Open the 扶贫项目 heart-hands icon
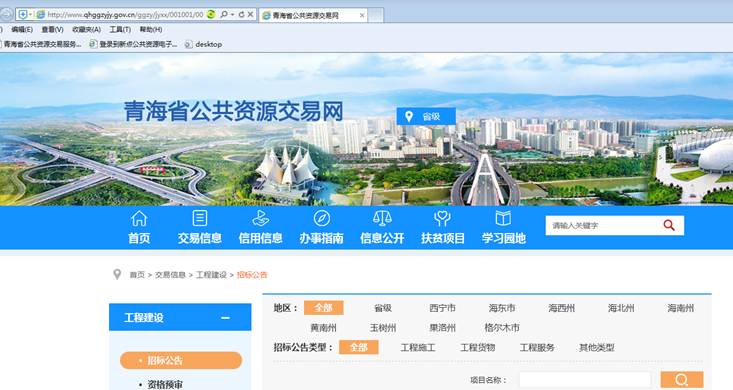Screen dimensions: 733x390 point(442,218)
